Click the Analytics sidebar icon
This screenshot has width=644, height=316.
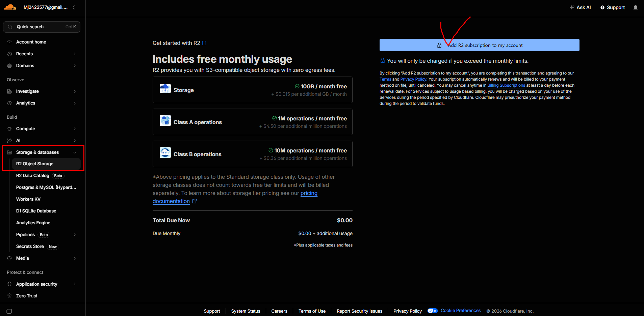(9, 103)
